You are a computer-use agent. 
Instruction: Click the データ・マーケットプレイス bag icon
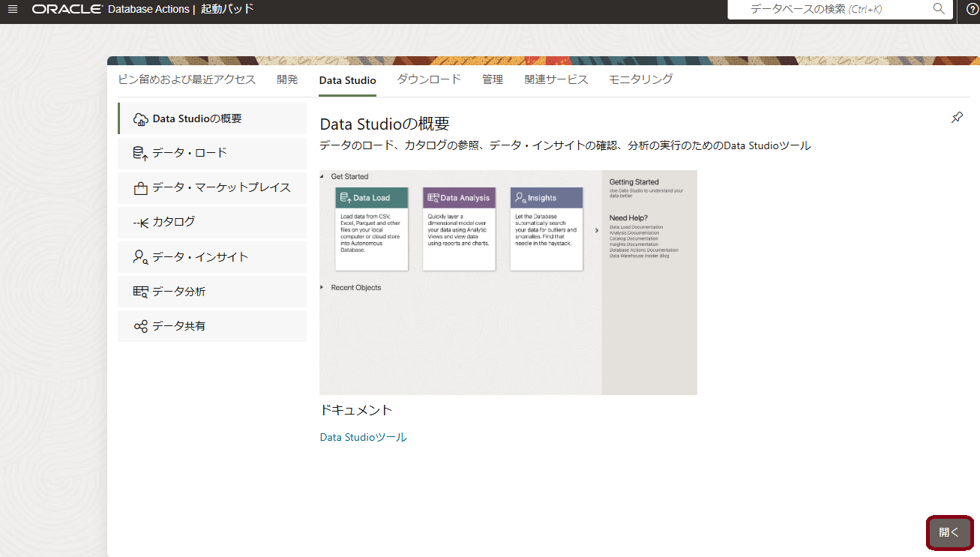(x=140, y=188)
